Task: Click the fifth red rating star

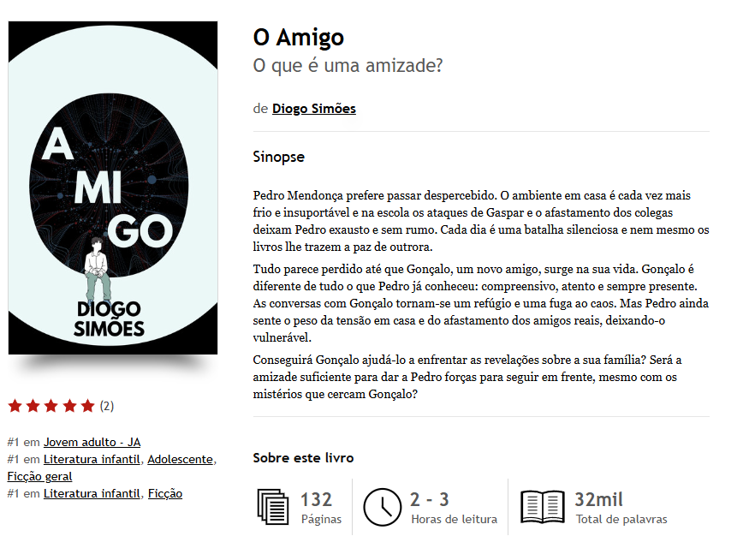Action: [87, 406]
